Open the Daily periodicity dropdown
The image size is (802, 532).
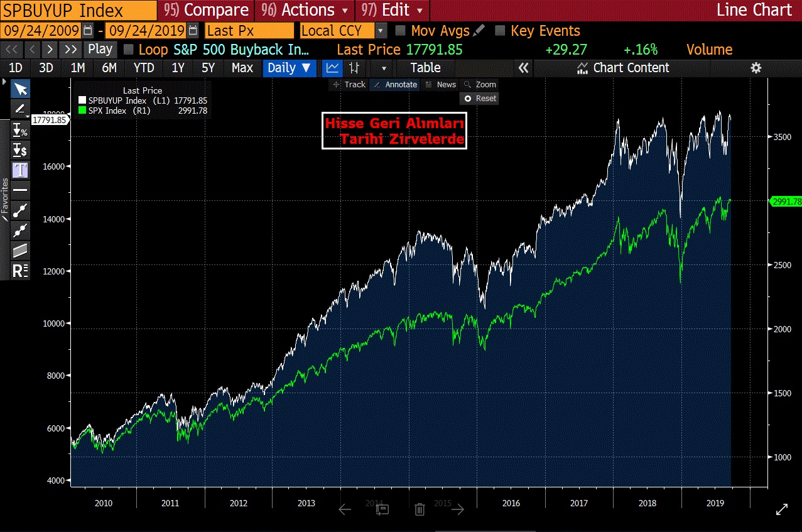290,68
